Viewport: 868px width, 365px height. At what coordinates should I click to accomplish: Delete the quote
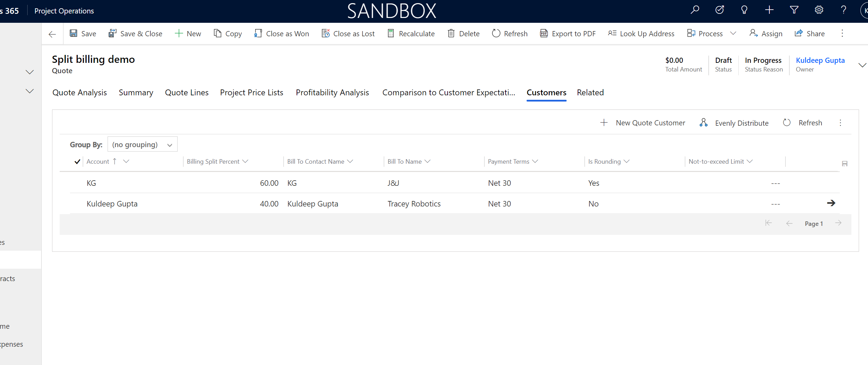coord(463,33)
